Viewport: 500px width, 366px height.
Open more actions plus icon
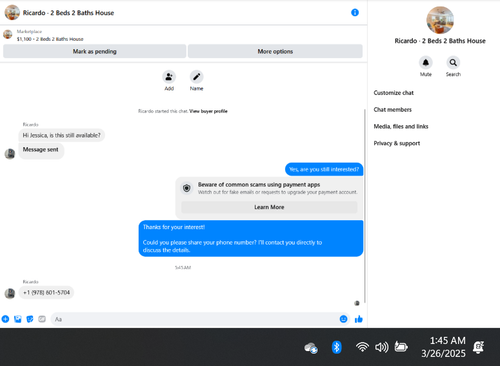[5, 319]
